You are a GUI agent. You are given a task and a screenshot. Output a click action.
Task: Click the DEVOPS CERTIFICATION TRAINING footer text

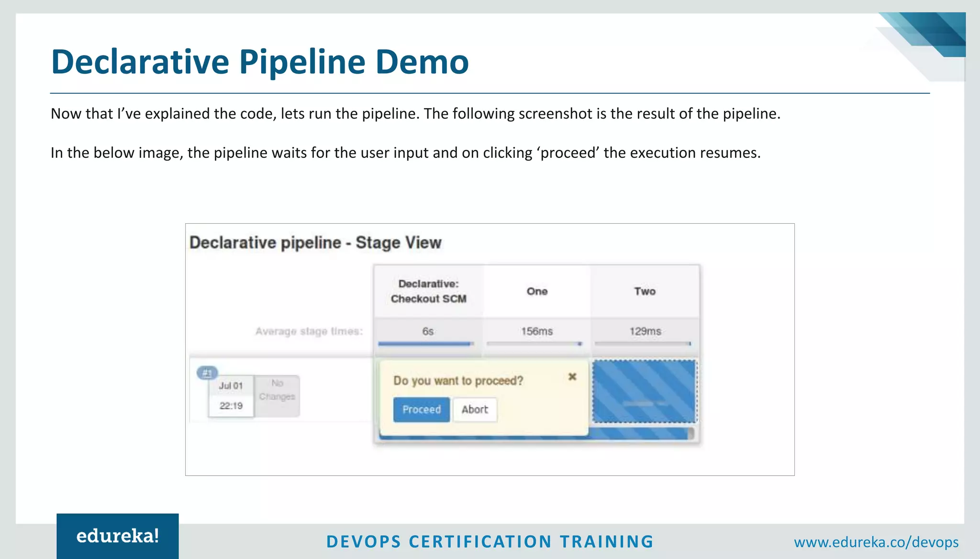pyautogui.click(x=490, y=542)
